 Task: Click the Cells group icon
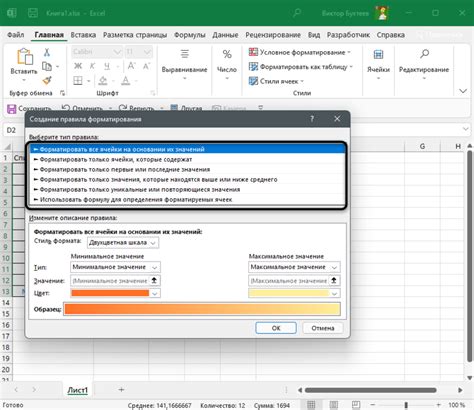coord(378,54)
